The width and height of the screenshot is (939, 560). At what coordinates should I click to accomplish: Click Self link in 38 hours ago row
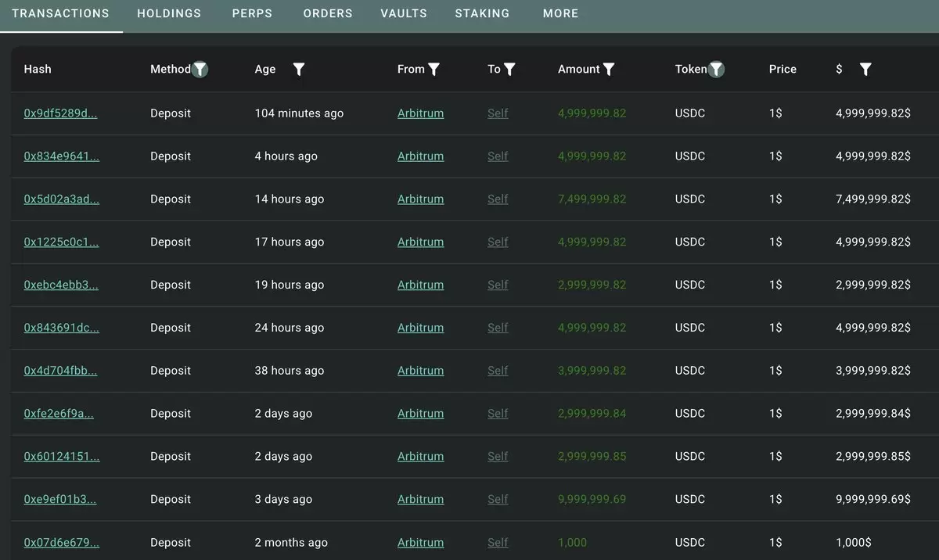[x=498, y=372]
